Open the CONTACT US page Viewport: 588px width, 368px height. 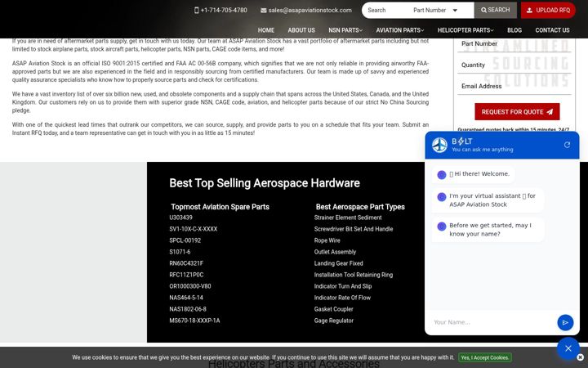pyautogui.click(x=552, y=30)
